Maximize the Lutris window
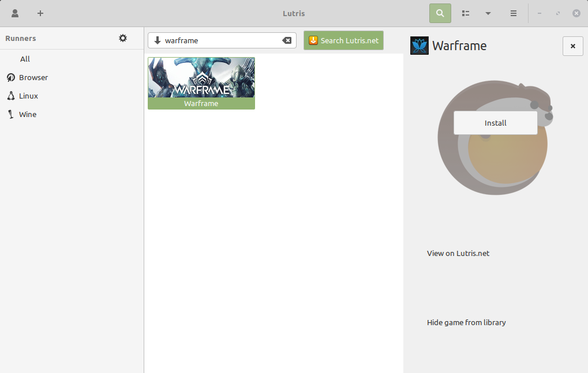The width and height of the screenshot is (588, 373). pos(558,13)
